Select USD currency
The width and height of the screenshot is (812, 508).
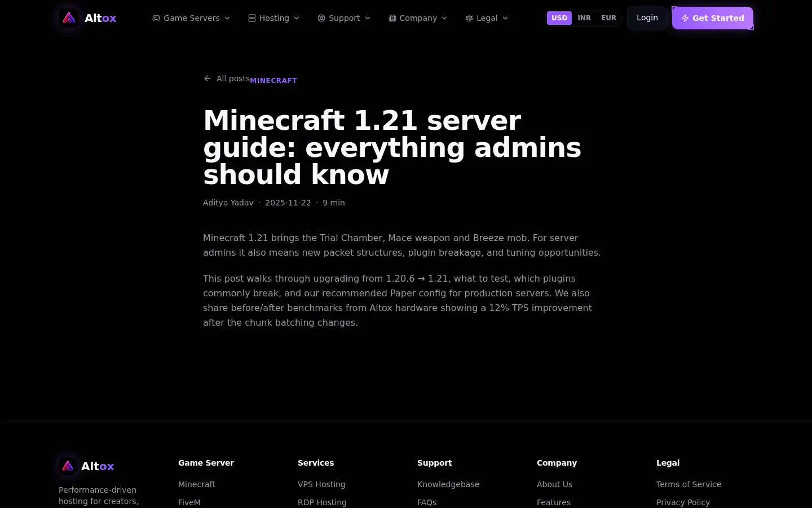click(559, 18)
